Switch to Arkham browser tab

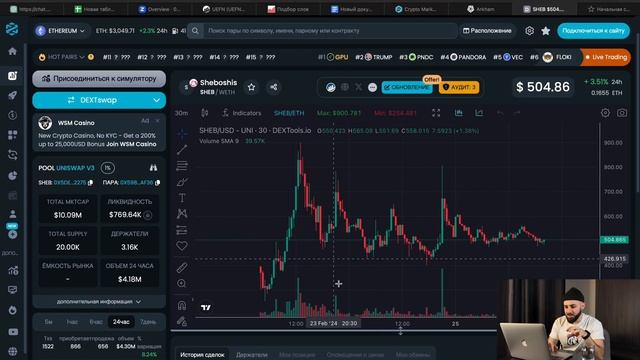481,9
